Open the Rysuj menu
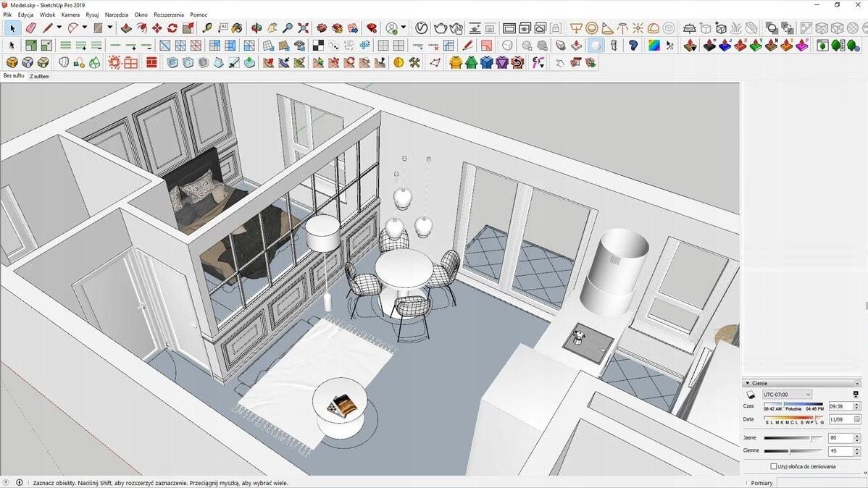This screenshot has height=488, width=868. [92, 15]
